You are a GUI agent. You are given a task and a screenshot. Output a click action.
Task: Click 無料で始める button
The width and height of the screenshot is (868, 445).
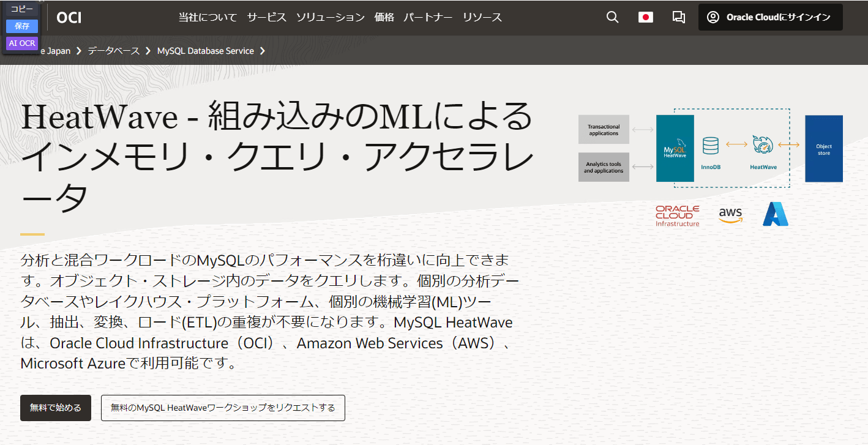56,408
